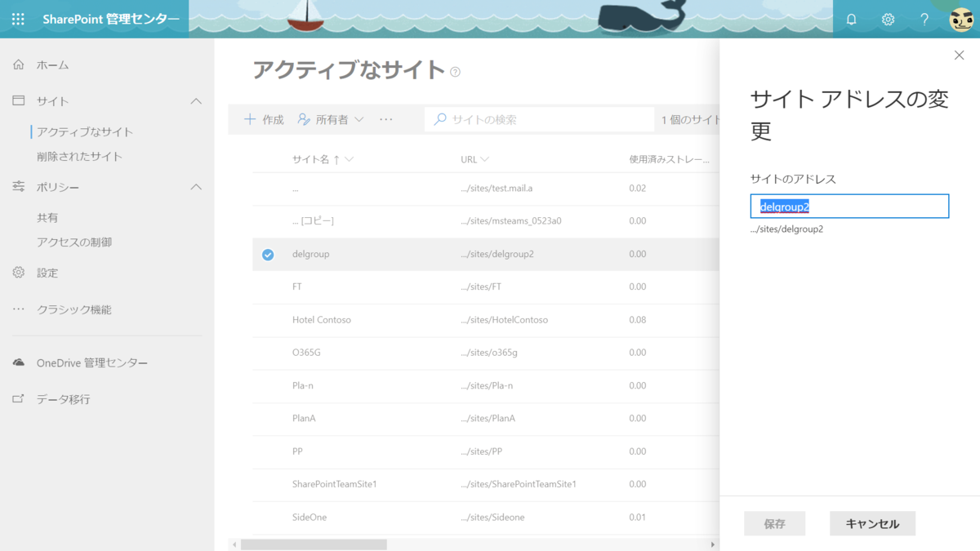Screen dimensions: 980x551
Task: Click the .../sites/Sideone URL cell
Action: pyautogui.click(x=492, y=518)
